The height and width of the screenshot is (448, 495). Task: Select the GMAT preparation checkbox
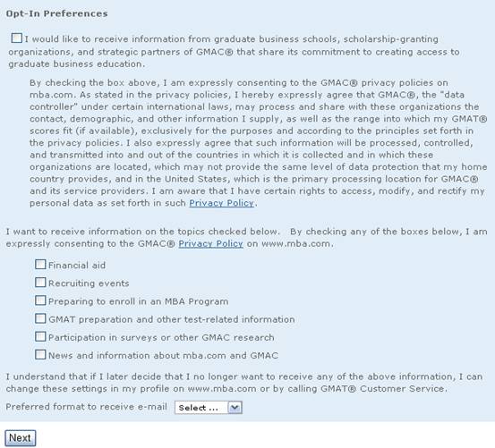pos(40,318)
